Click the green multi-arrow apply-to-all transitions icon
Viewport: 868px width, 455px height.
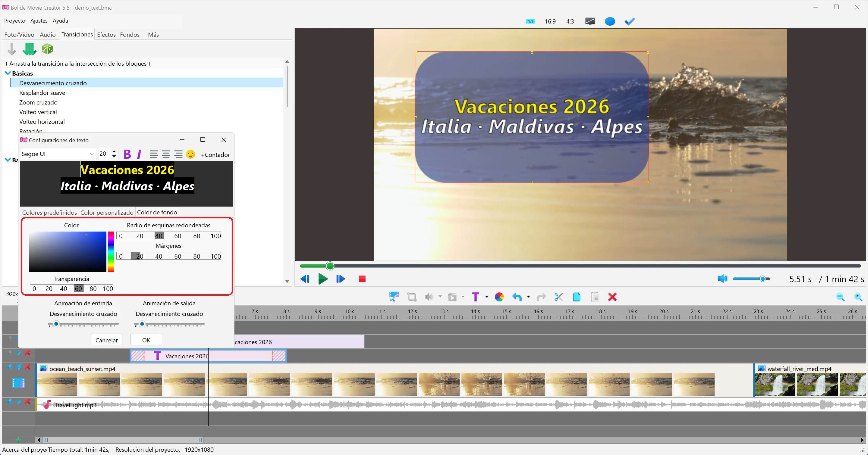(29, 49)
